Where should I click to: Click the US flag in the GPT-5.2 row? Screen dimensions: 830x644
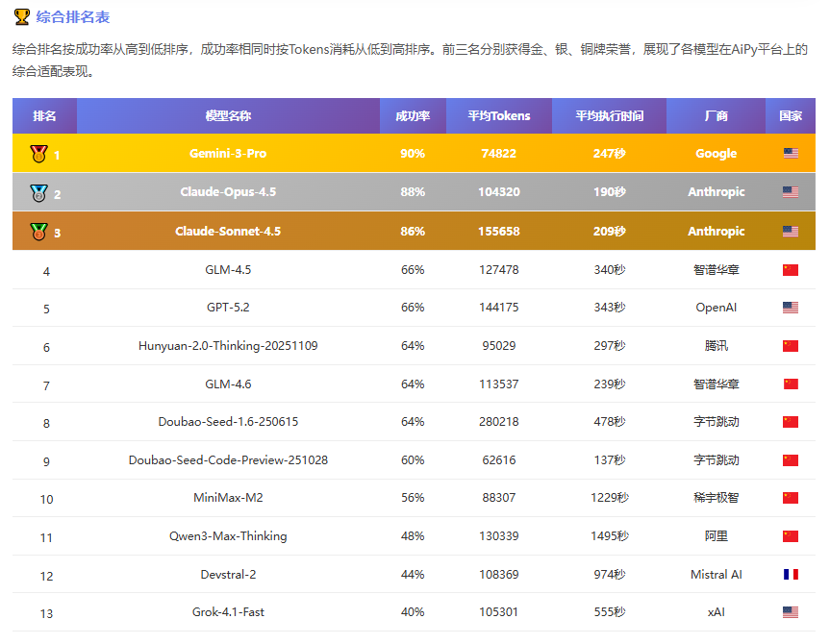pyautogui.click(x=791, y=308)
